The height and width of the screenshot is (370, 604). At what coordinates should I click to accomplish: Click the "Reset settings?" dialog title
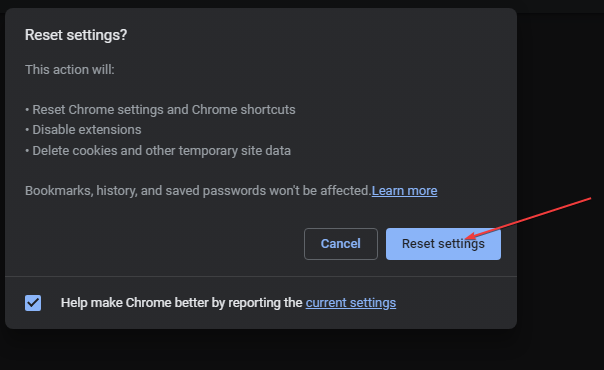76,35
